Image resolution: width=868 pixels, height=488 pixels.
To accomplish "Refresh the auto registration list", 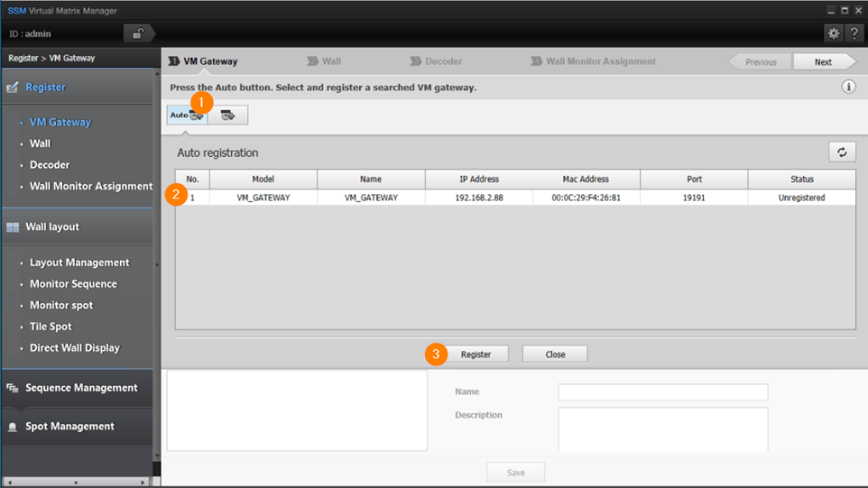I will [842, 152].
